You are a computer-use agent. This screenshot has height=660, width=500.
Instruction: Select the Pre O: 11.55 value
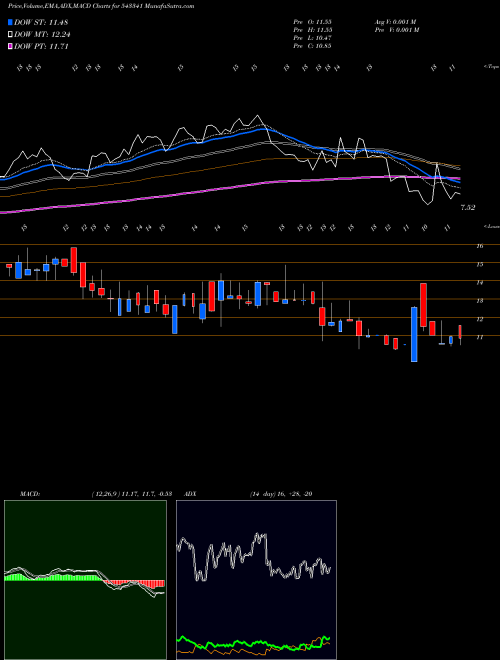pyautogui.click(x=312, y=22)
